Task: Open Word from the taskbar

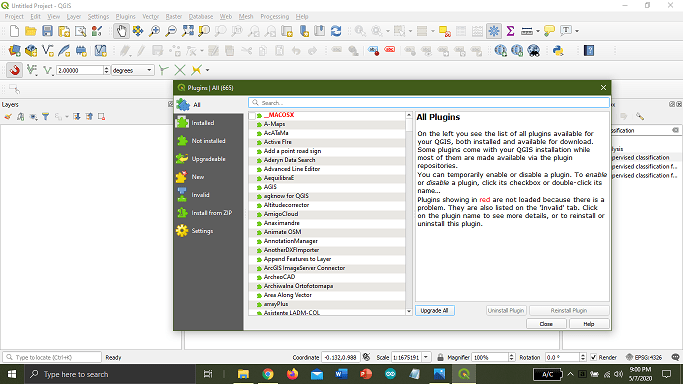Action: pyautogui.click(x=341, y=374)
